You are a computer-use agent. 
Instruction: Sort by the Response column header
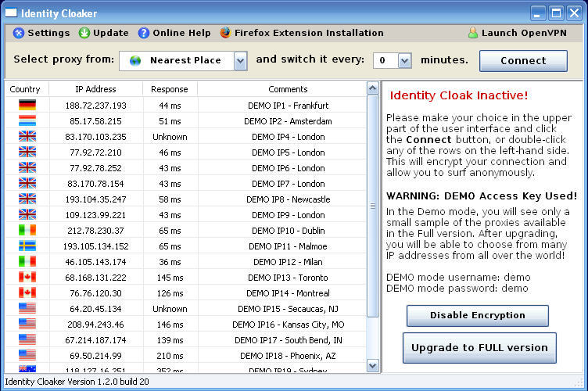click(x=170, y=89)
